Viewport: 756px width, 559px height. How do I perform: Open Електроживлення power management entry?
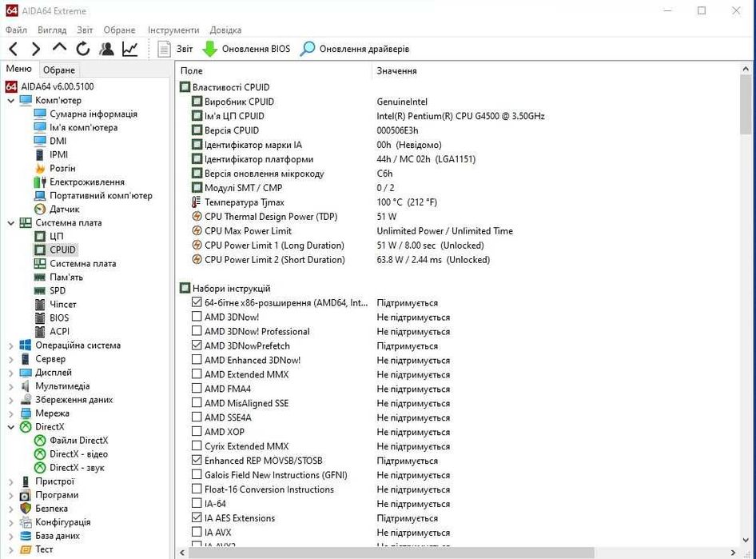pos(87,182)
